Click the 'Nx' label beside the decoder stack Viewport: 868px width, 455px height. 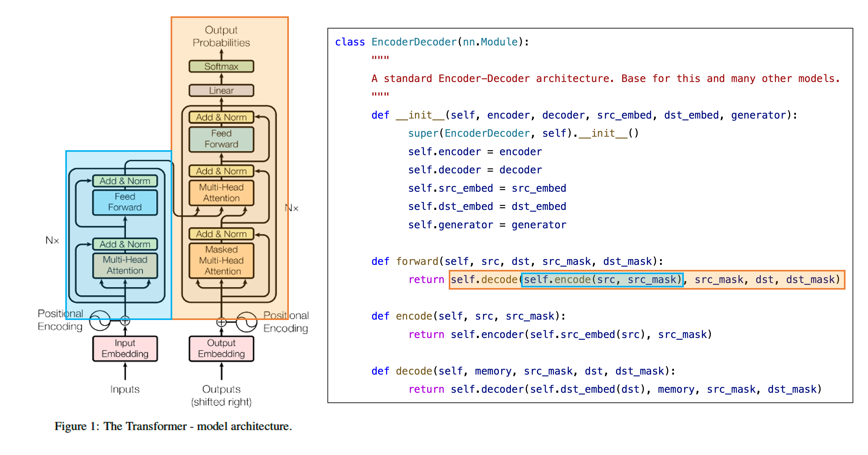292,208
